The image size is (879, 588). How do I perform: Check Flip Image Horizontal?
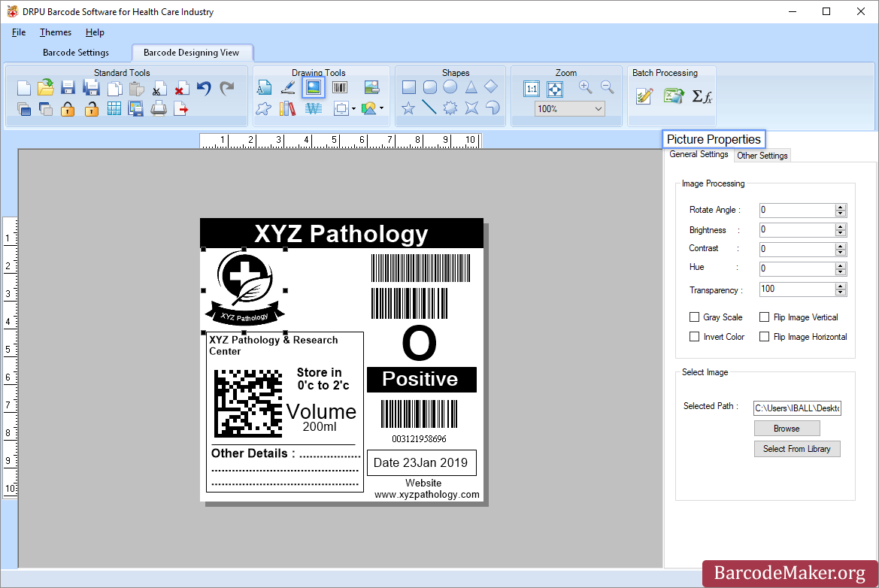click(x=764, y=336)
